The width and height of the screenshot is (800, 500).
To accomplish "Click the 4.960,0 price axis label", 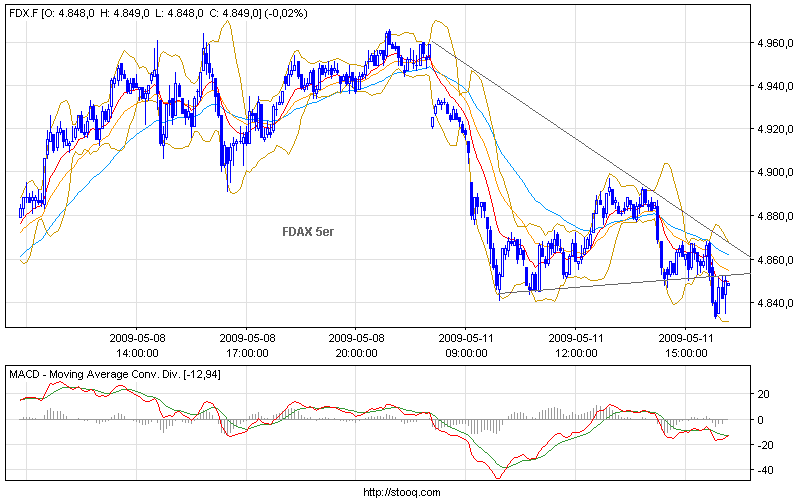I will pyautogui.click(x=775, y=43).
